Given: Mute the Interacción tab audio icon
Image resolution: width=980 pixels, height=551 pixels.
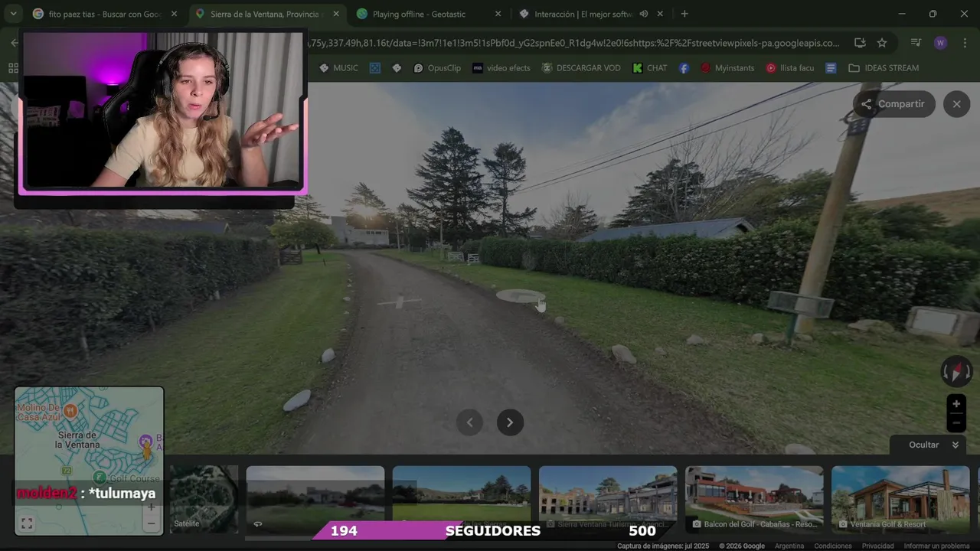Looking at the screenshot, I should 644,14.
